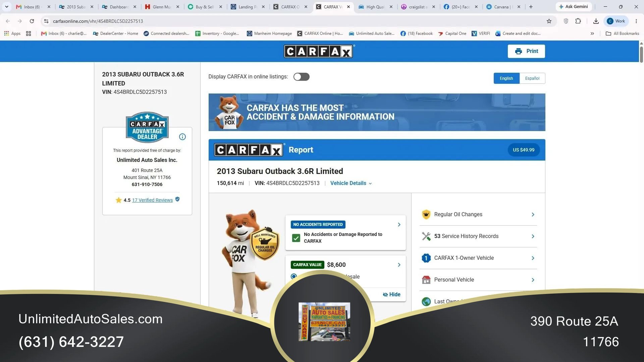Switch to the craigslist tab

[x=418, y=7]
